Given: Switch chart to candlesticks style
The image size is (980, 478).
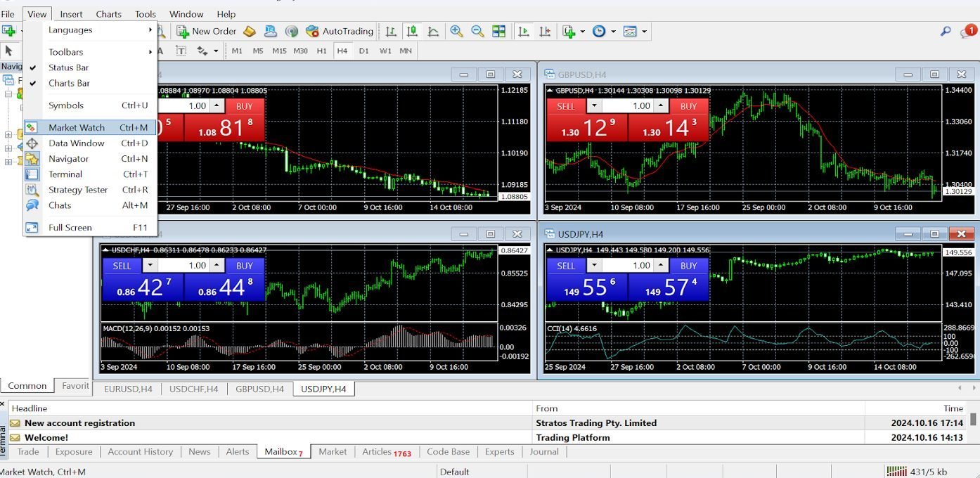Looking at the screenshot, I should pyautogui.click(x=412, y=31).
